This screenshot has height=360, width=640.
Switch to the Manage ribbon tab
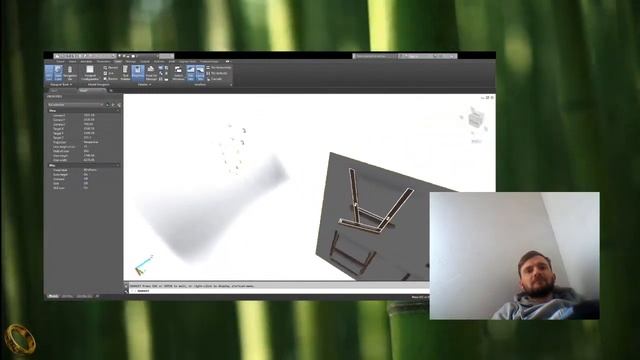[x=131, y=62]
